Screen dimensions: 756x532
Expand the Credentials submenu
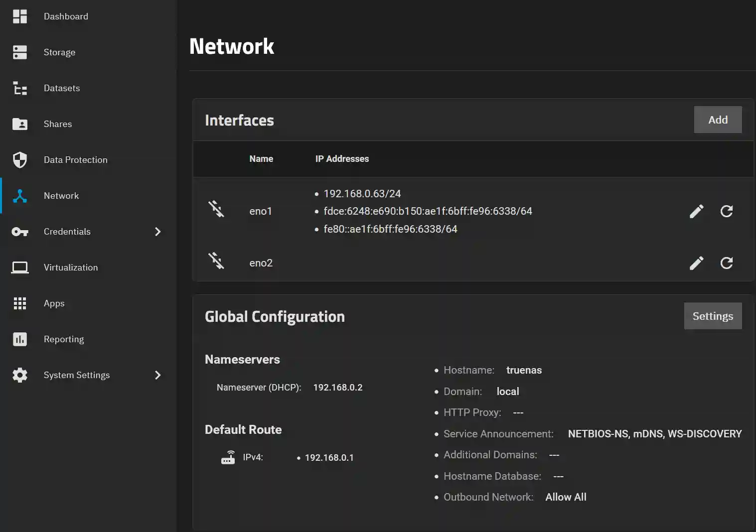coord(157,232)
